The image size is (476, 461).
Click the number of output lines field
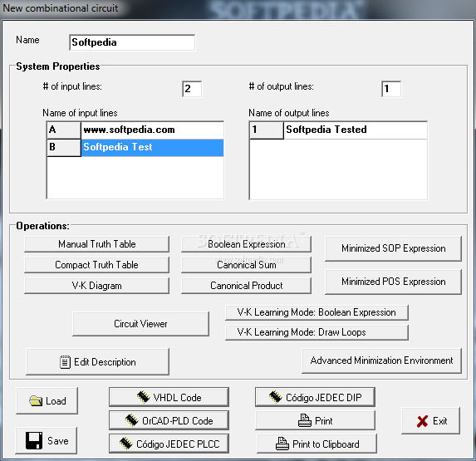pos(391,89)
